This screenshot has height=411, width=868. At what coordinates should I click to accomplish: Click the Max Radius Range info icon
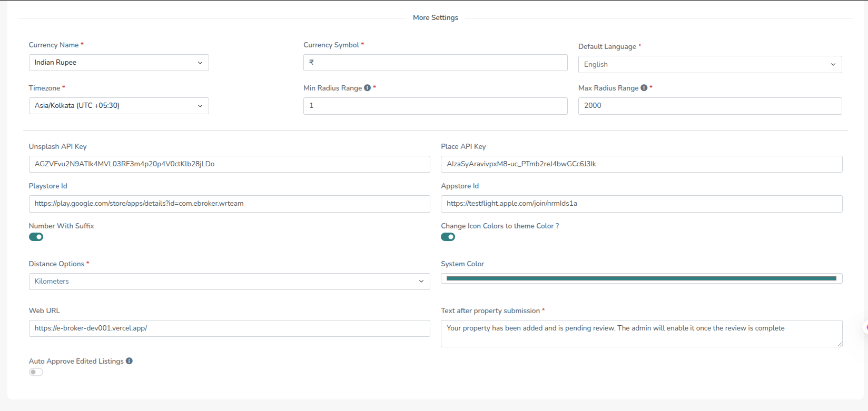(644, 88)
